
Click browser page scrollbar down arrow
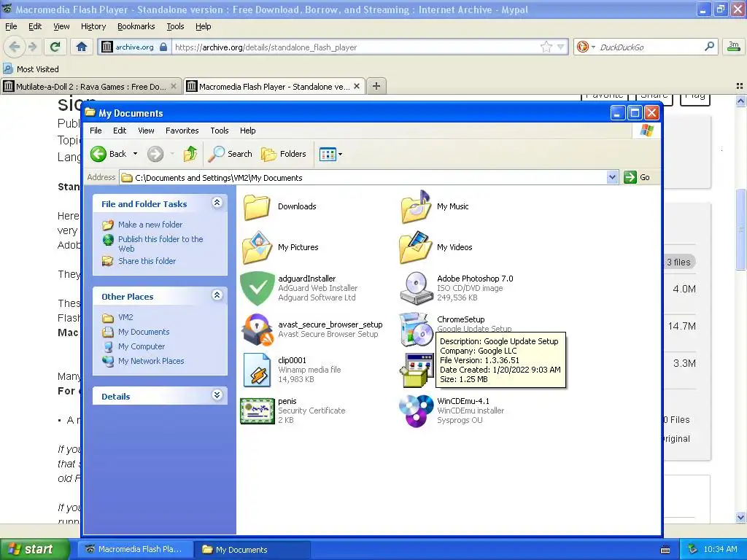click(x=740, y=517)
